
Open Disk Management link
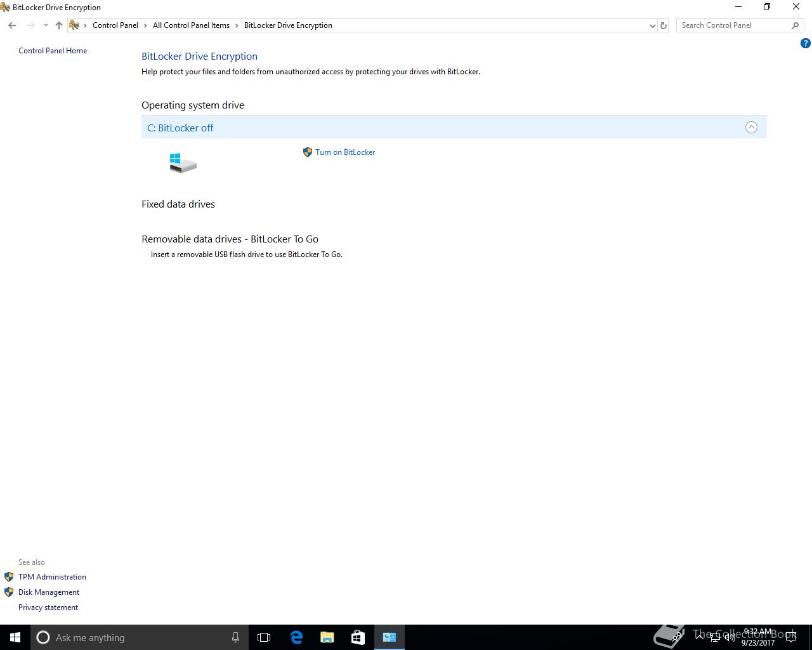pos(49,592)
